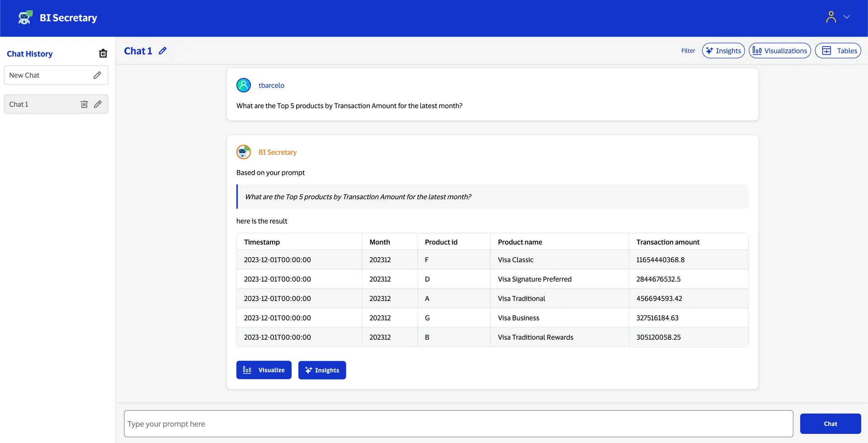The width and height of the screenshot is (868, 443).
Task: Click the BI Secretary bot avatar
Action: point(244,152)
